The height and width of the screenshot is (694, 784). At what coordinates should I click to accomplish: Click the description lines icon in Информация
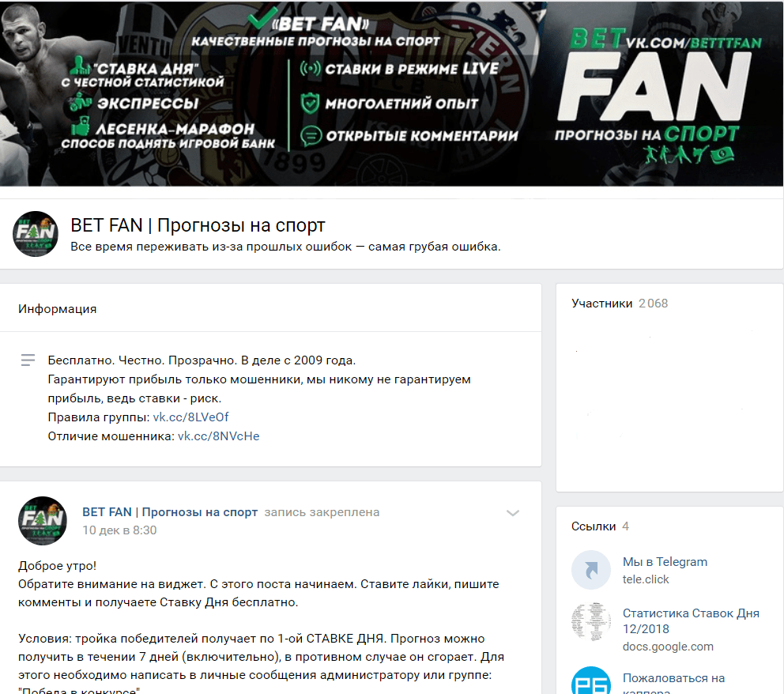(28, 360)
